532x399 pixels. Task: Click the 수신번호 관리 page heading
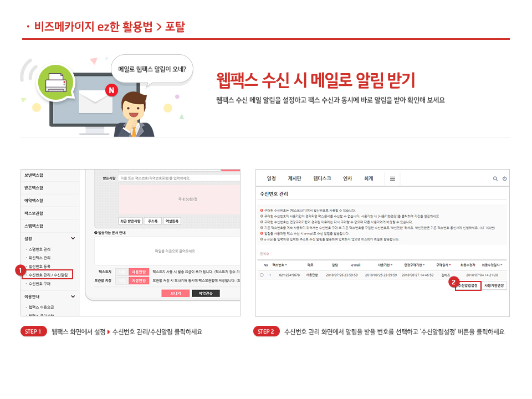pos(274,194)
